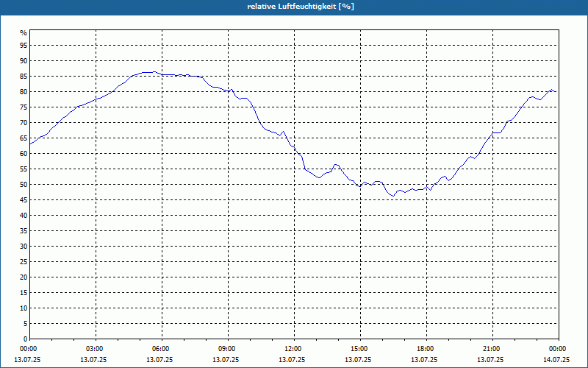Click the curve's end point near midnight
Viewport: 588px width, 368px height.
556,91
